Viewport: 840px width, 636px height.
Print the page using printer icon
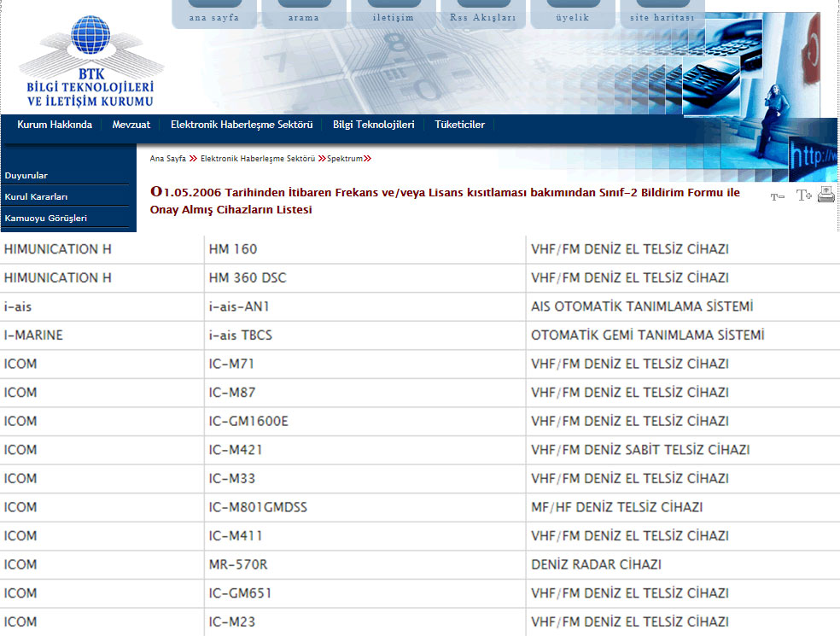click(826, 195)
